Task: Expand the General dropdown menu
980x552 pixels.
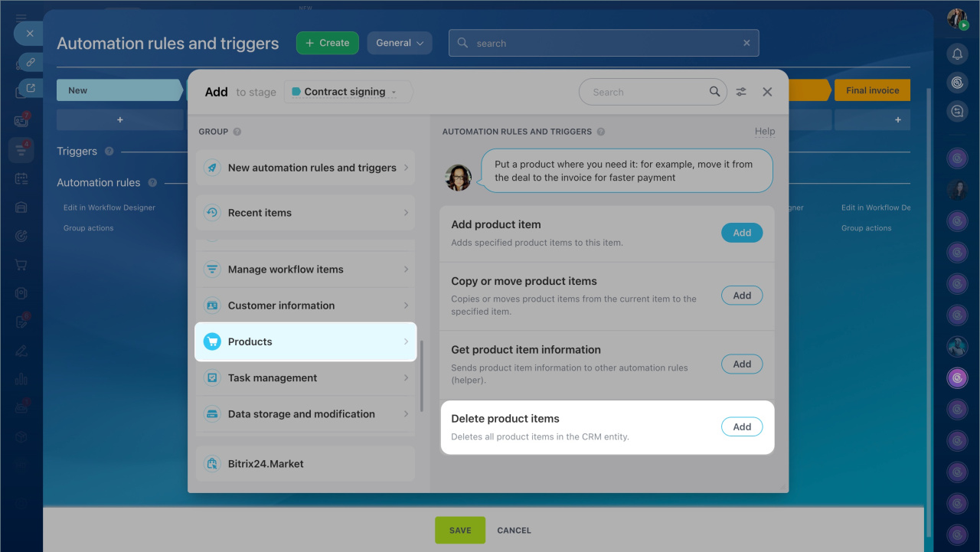Action: pyautogui.click(x=400, y=43)
